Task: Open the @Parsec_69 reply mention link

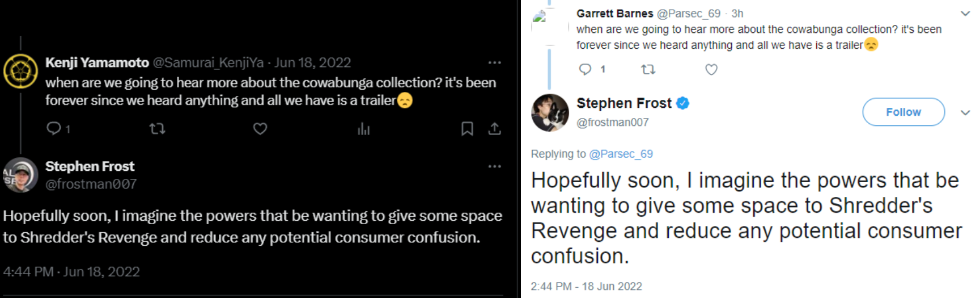Action: (621, 154)
